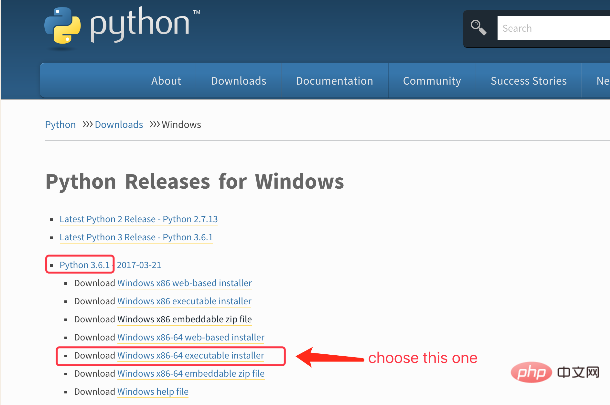This screenshot has height=405, width=610.
Task: Click the magnifying glass search icon
Action: tap(478, 28)
